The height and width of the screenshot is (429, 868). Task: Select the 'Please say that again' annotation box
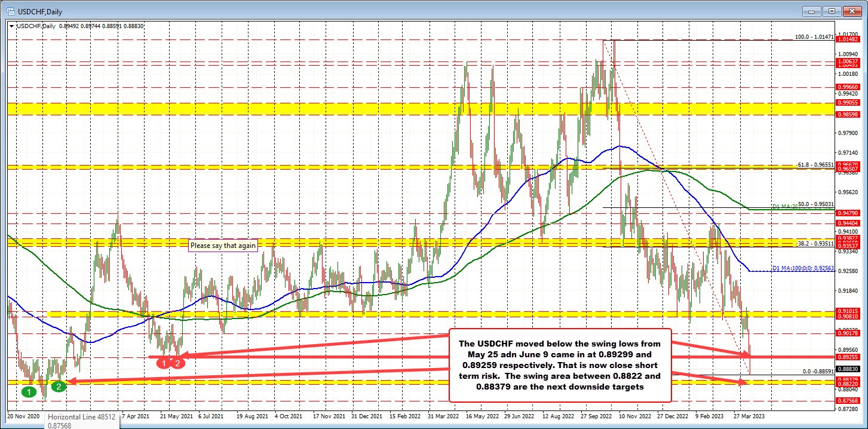[x=222, y=246]
